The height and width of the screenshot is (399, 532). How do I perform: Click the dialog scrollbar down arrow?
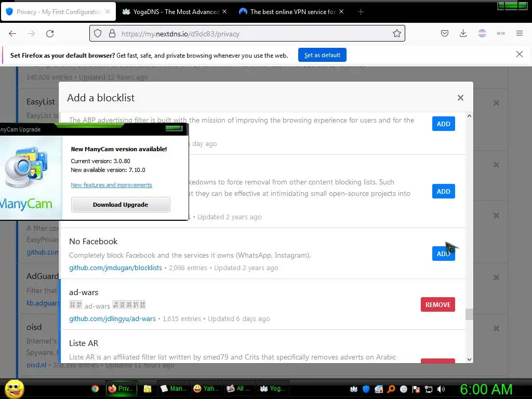(x=469, y=360)
